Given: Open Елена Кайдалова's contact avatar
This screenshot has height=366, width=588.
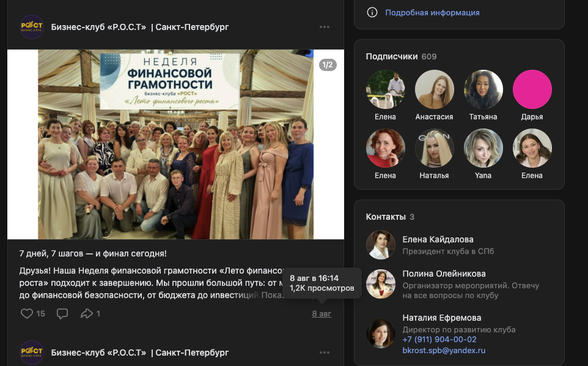Looking at the screenshot, I should coord(381,245).
